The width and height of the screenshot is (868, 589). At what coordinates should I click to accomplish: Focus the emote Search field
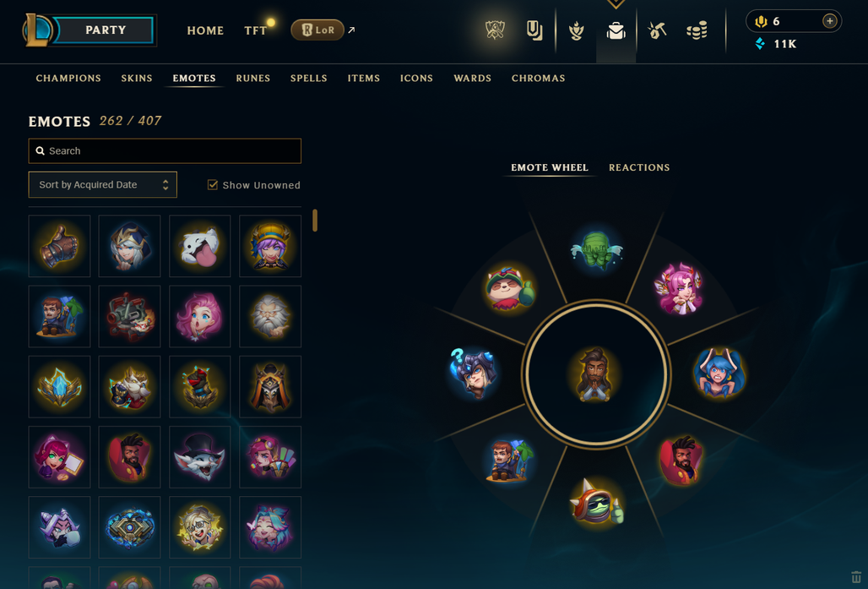point(165,150)
